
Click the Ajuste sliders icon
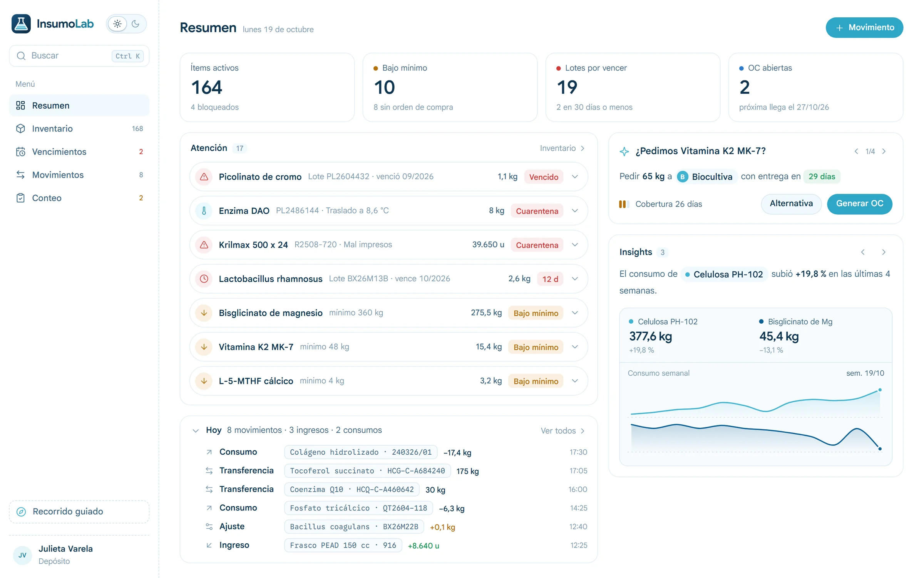point(209,526)
